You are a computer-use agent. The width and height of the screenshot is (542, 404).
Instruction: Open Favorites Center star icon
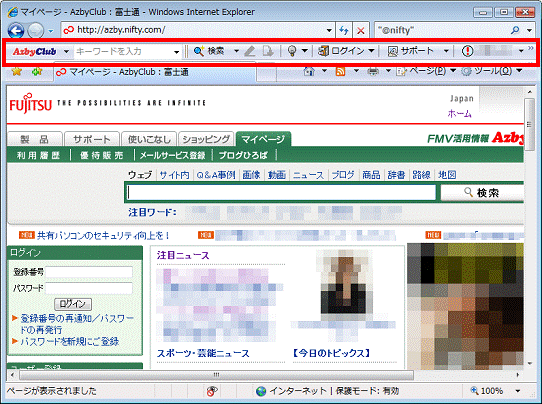16,72
